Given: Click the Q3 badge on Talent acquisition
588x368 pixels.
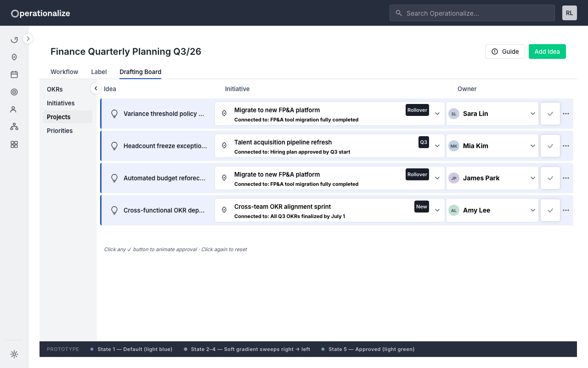Looking at the screenshot, I should [424, 142].
